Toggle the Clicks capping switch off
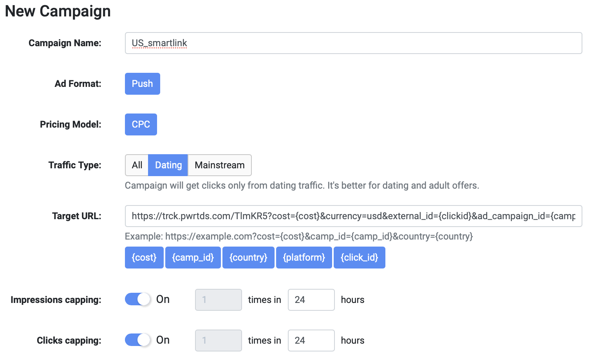The image size is (600, 364). pos(137,340)
